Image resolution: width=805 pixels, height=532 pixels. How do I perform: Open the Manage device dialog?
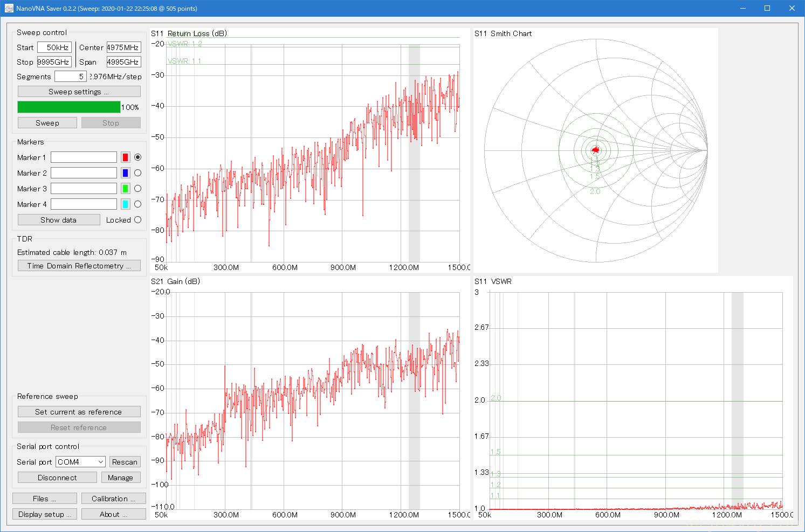click(x=121, y=478)
